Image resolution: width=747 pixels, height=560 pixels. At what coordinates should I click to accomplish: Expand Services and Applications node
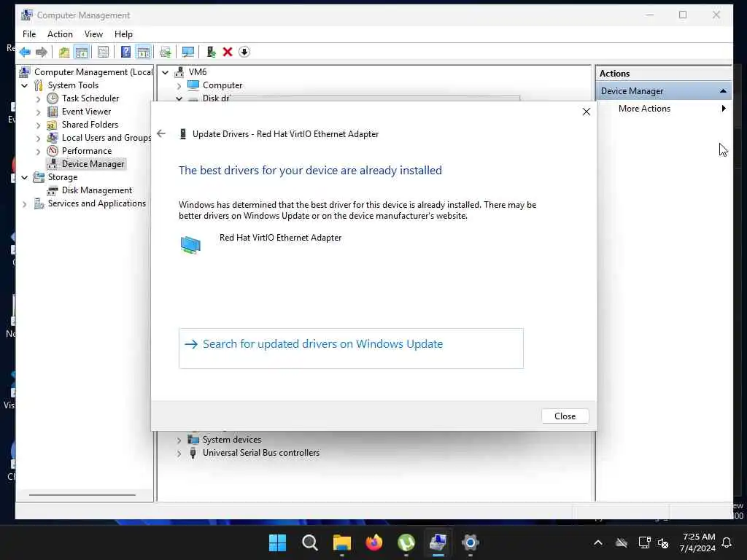[25, 204]
